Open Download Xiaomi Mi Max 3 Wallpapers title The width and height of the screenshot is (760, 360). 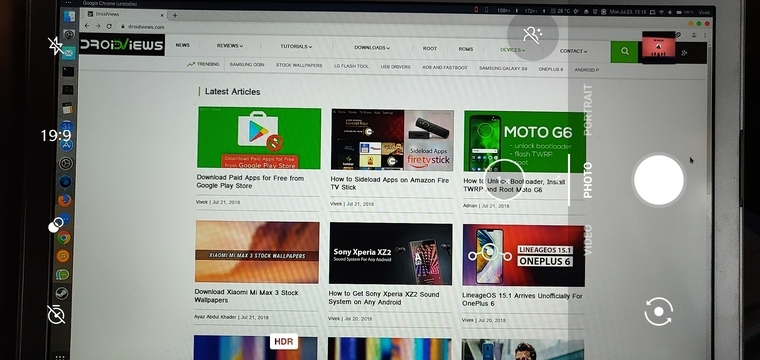[x=246, y=296]
